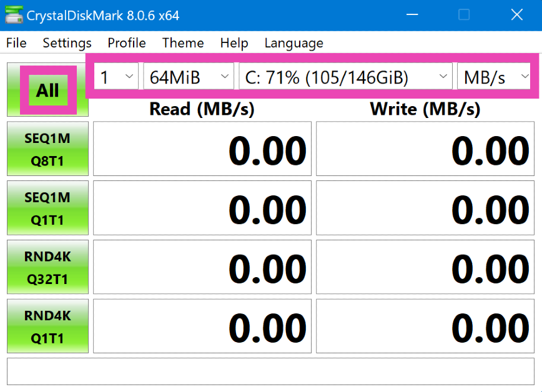Expand the 64MiB test size dropdown

coord(189,77)
